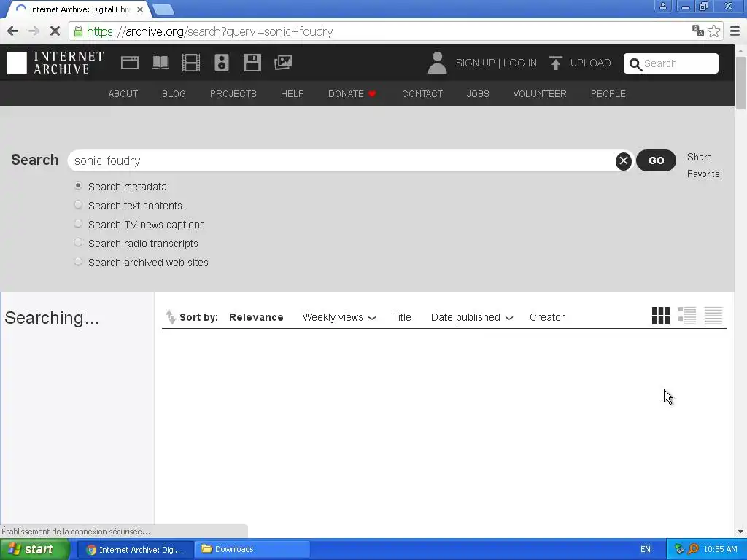Click the magnifier icon in the header search

(635, 64)
